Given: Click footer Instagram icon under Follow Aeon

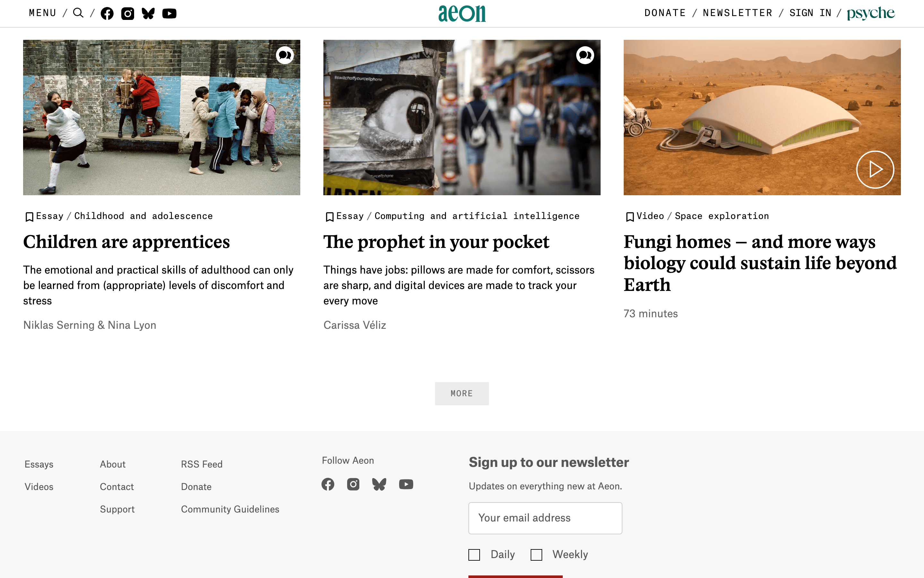Looking at the screenshot, I should click(x=353, y=484).
